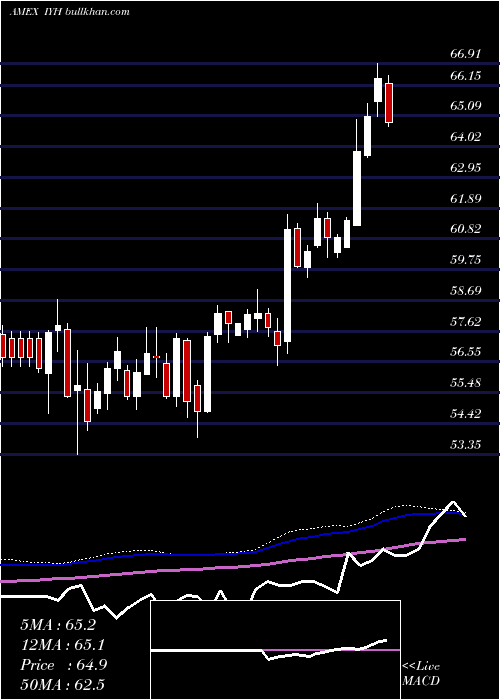This screenshot has height=700, width=500.
Task: Click the 58.69 price label
Action: [x=466, y=291]
